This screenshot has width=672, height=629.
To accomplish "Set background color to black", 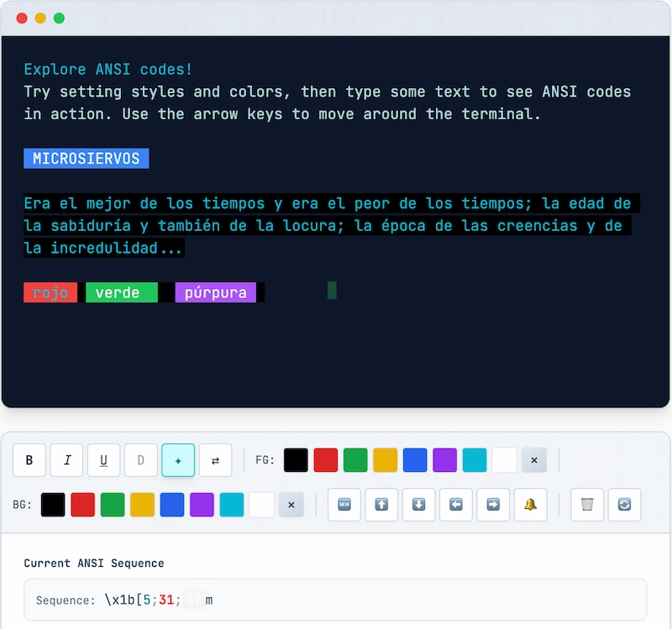I will (x=53, y=505).
